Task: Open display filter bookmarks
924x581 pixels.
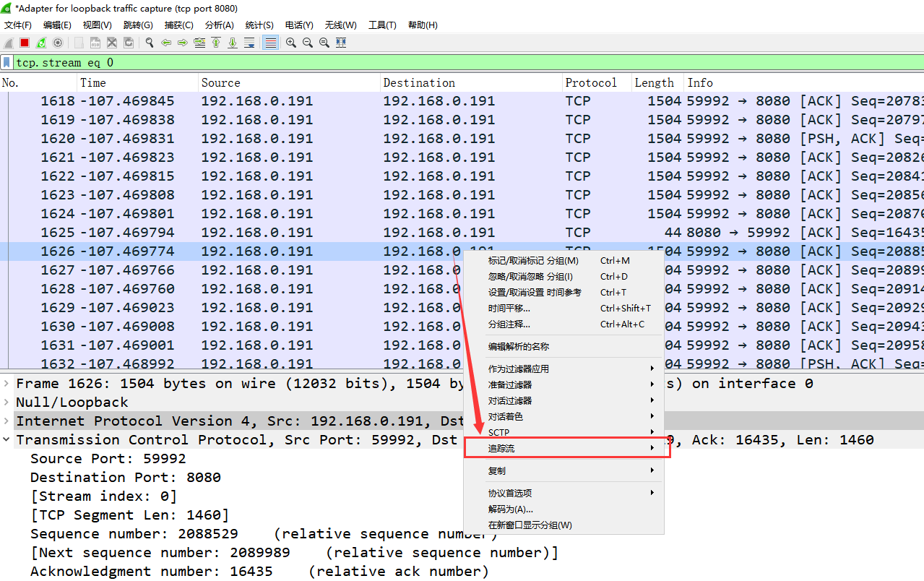Action: [7, 63]
